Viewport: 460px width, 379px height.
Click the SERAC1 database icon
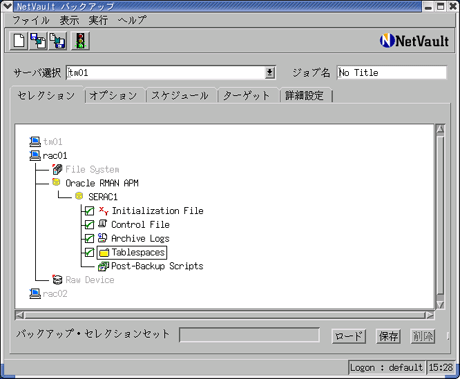tap(79, 196)
